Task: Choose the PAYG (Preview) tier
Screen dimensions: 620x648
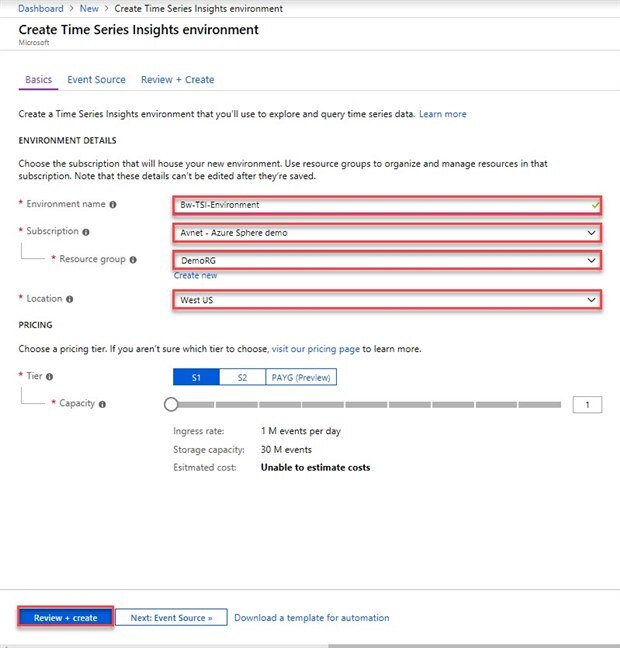Action: coord(301,377)
